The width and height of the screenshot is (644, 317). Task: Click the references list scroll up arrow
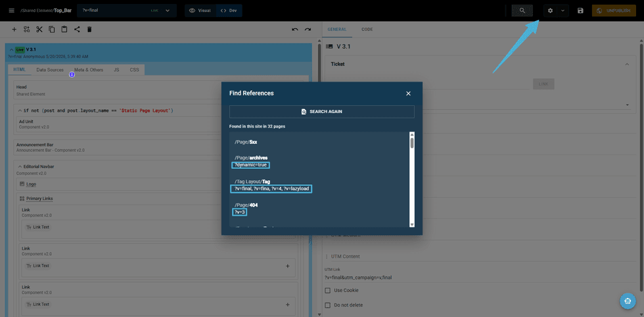tap(412, 134)
